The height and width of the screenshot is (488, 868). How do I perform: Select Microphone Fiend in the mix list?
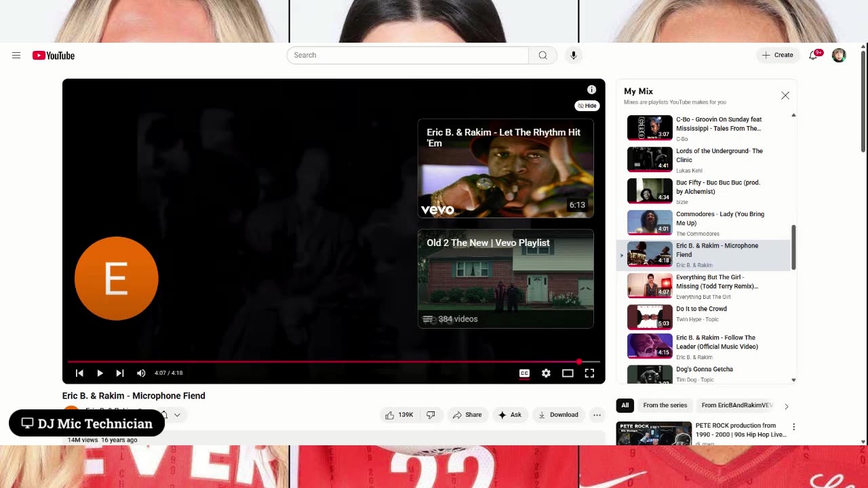(x=704, y=255)
